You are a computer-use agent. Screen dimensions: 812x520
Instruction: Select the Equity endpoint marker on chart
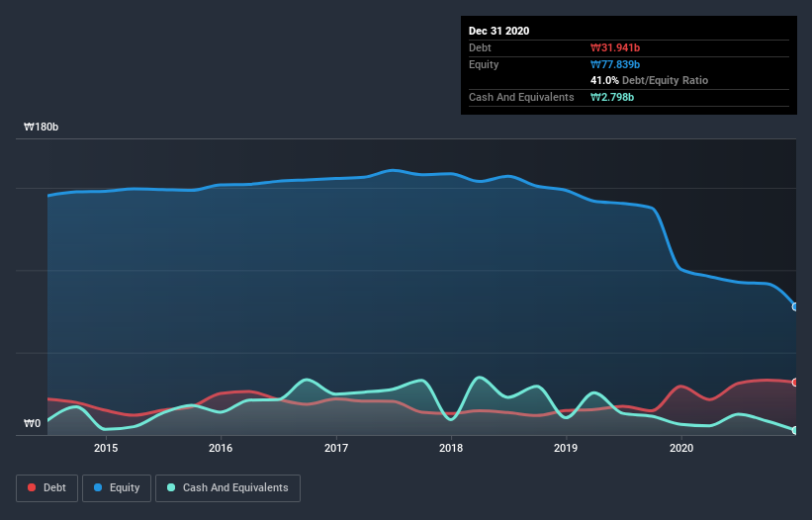[795, 306]
